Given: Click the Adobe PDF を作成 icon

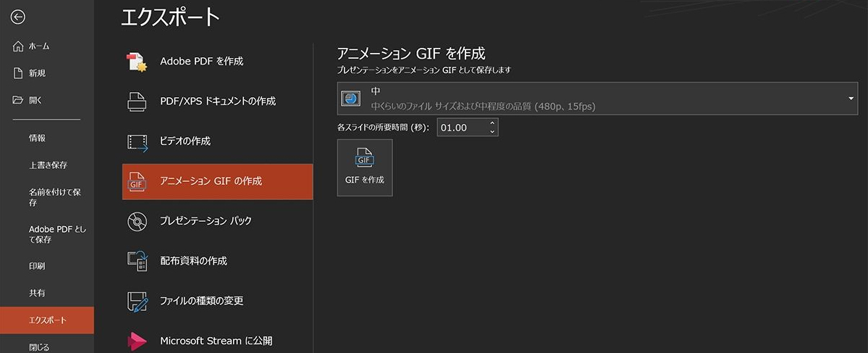Looking at the screenshot, I should 136,62.
